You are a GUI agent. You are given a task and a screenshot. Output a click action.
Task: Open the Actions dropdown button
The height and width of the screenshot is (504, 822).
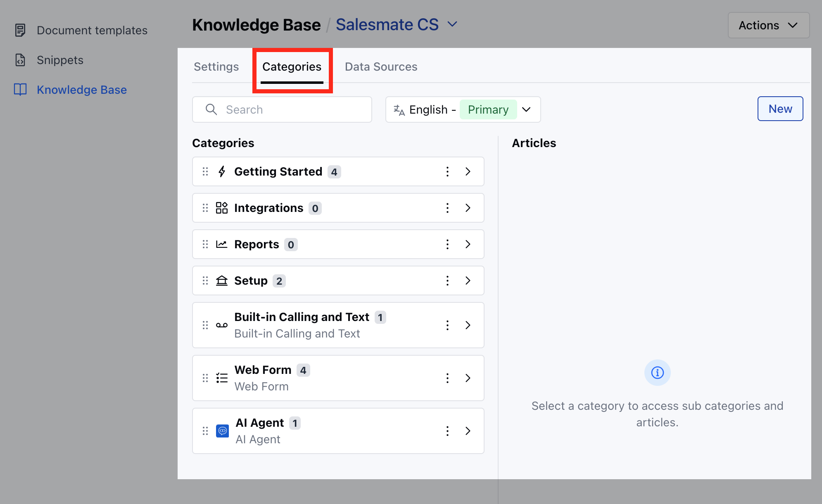pos(768,26)
